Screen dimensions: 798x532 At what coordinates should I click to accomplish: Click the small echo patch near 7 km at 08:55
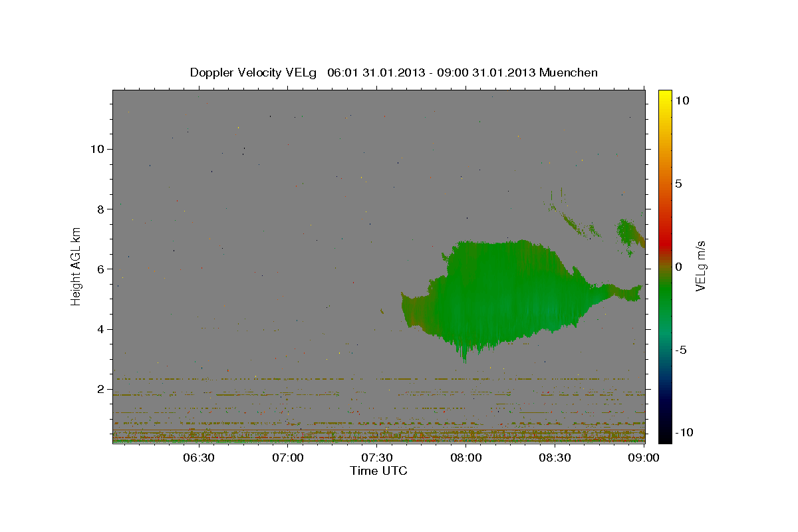[x=630, y=234]
